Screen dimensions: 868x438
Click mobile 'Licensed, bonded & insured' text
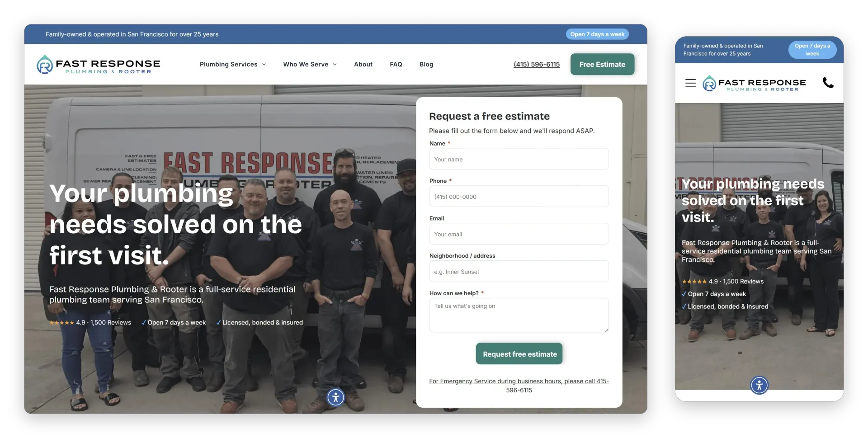(x=725, y=306)
